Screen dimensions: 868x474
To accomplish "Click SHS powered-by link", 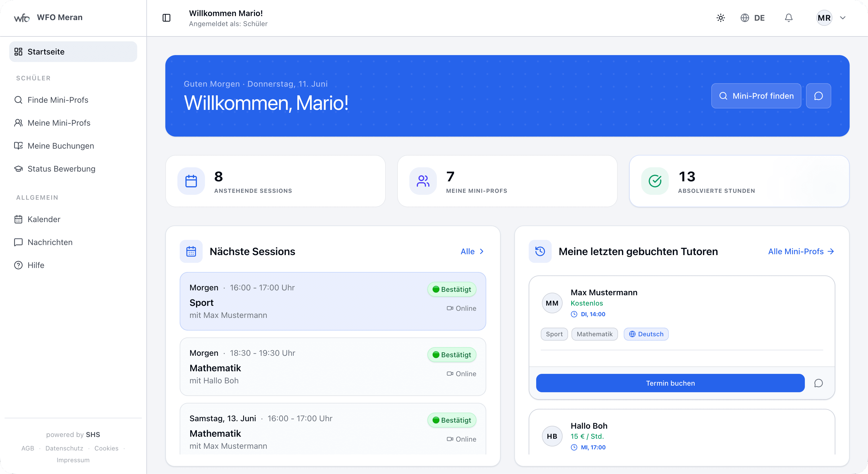I will 93,435.
